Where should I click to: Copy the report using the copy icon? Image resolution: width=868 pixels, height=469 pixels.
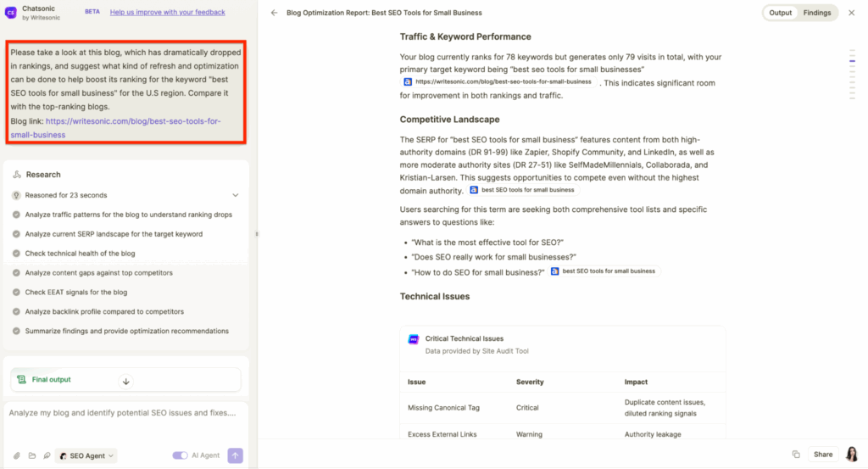796,455
